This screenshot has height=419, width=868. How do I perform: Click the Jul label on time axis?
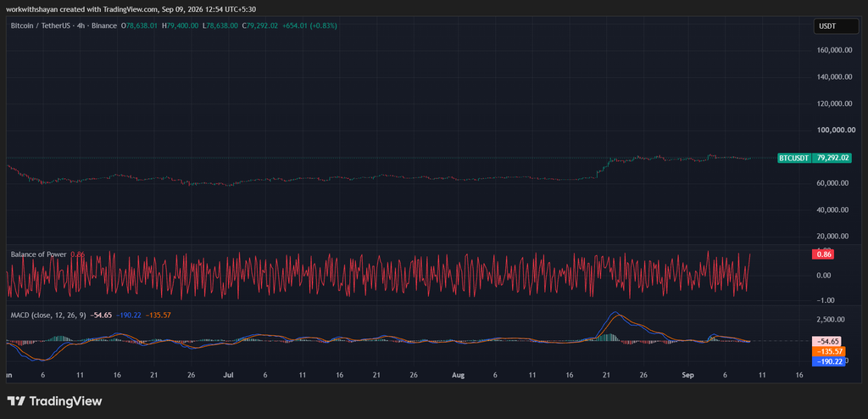point(228,375)
